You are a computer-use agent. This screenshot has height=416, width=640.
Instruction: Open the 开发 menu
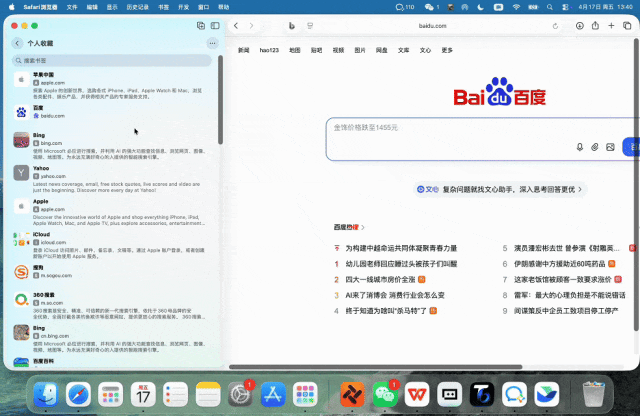tap(184, 7)
